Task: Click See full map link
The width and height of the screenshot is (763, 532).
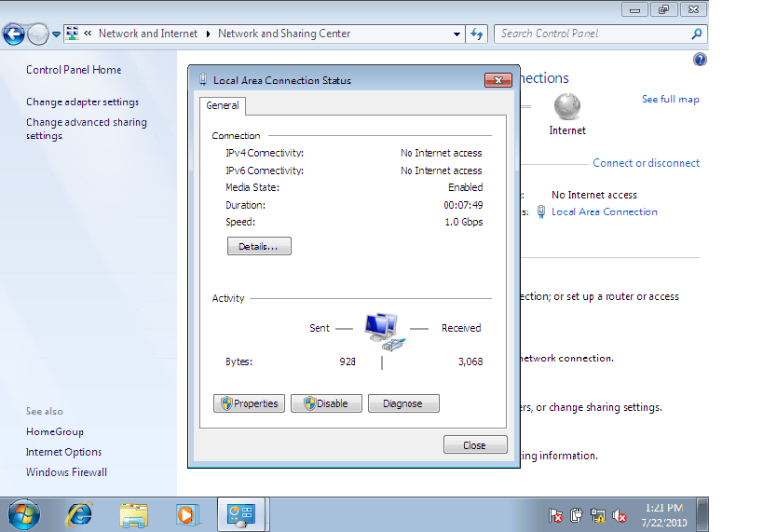Action: pos(670,100)
